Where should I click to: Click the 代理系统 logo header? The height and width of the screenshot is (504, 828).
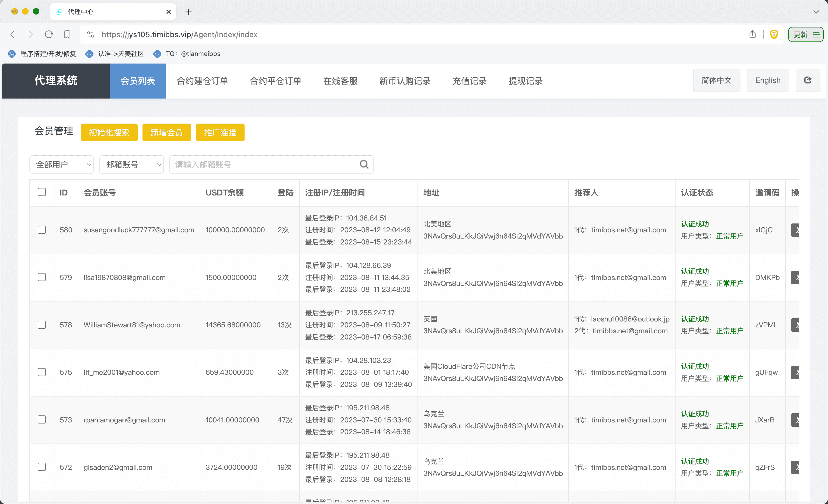pyautogui.click(x=56, y=81)
